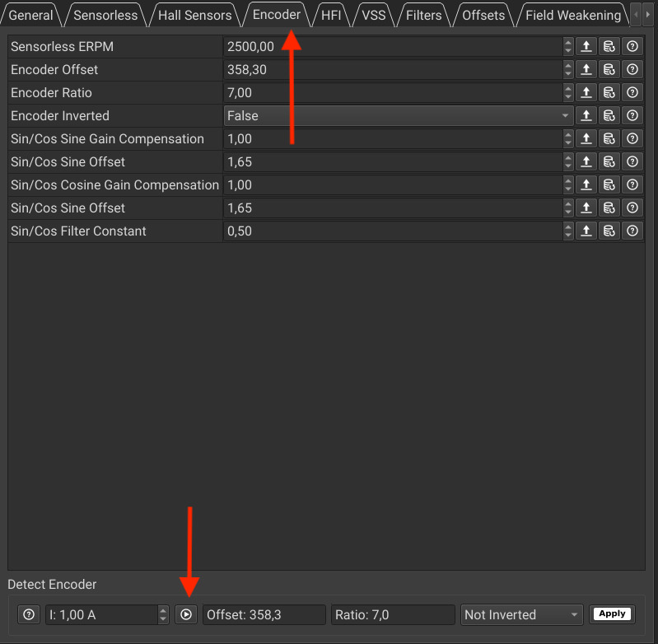Switch to the VSS tab
The width and height of the screenshot is (658, 644).
tap(374, 16)
